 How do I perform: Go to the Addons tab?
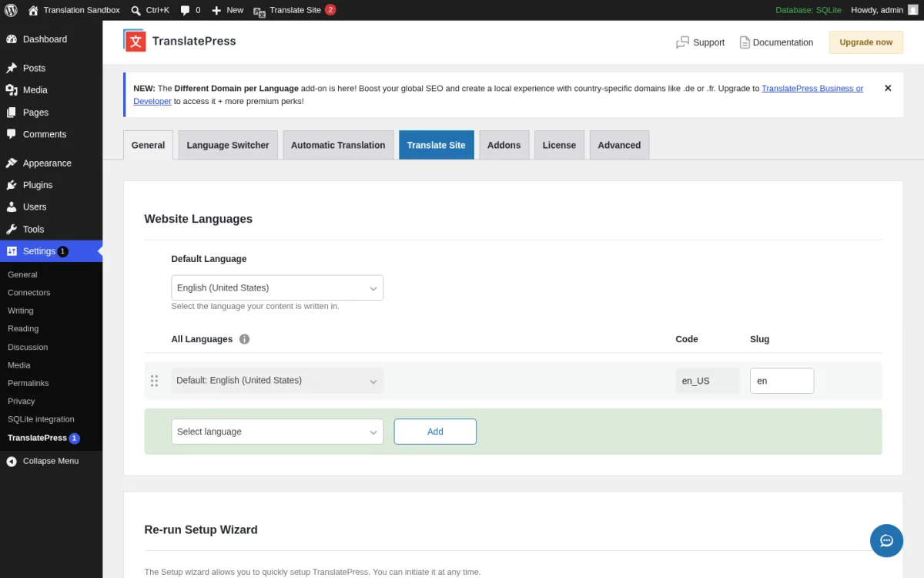tap(504, 145)
